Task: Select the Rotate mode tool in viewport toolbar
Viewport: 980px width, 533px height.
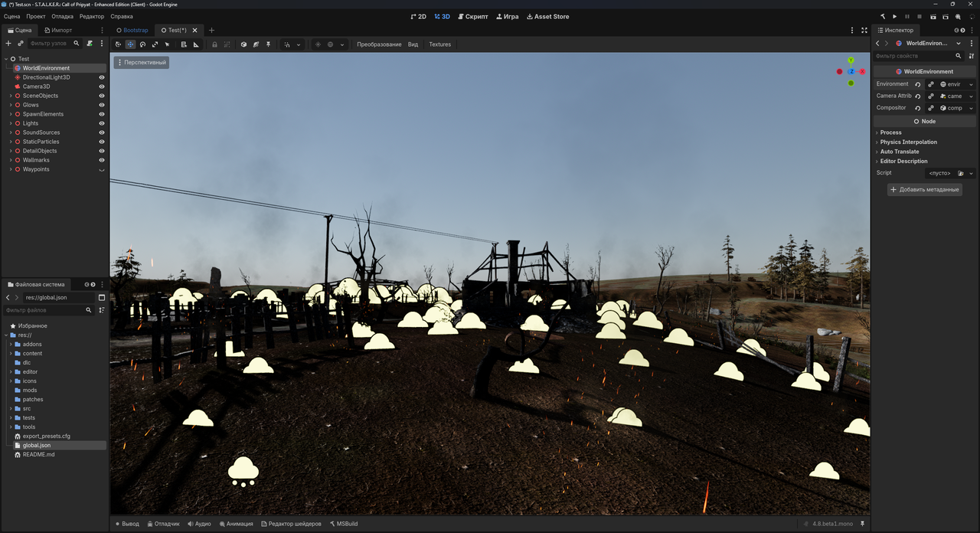Action: tap(142, 44)
